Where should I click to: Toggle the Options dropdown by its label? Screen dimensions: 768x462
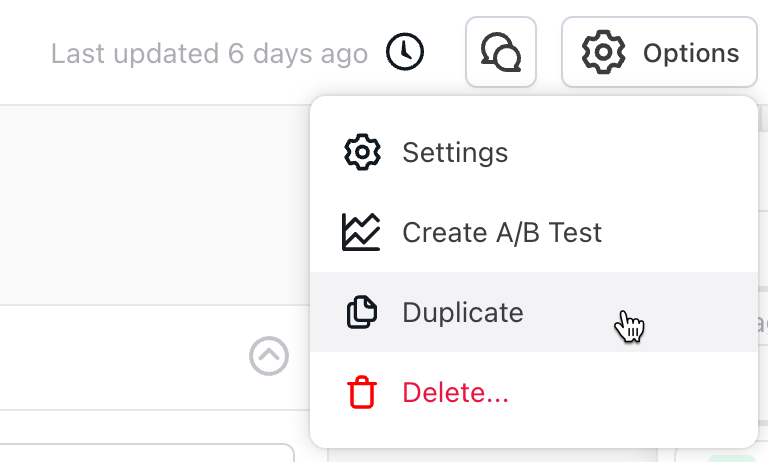click(691, 52)
